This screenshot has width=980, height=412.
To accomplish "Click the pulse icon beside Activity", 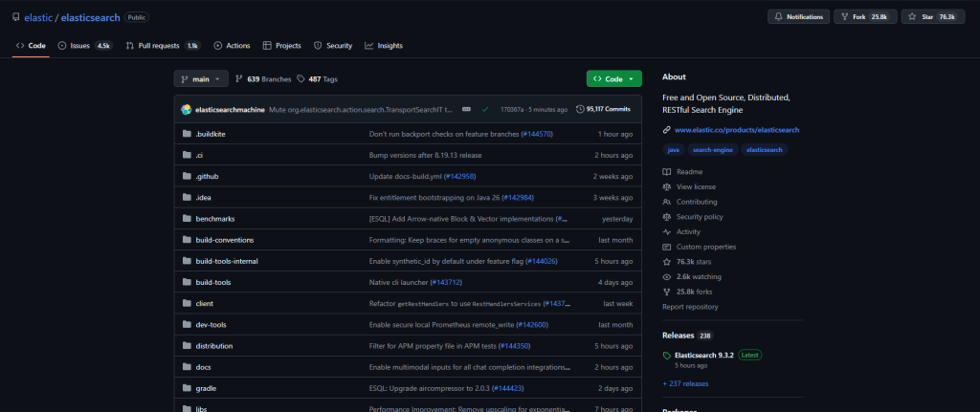I will (667, 231).
